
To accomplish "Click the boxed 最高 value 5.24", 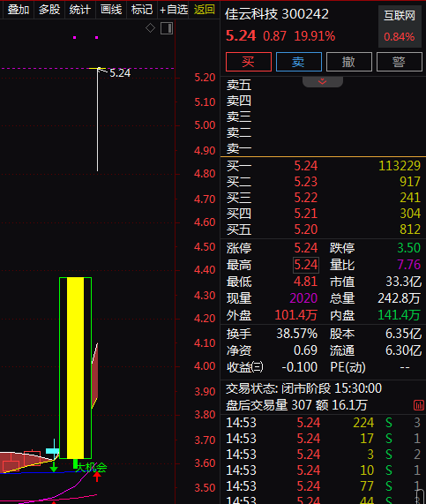I will click(306, 265).
